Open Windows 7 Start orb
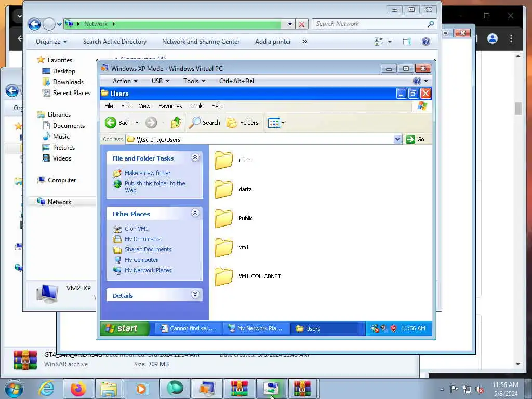 (14, 389)
